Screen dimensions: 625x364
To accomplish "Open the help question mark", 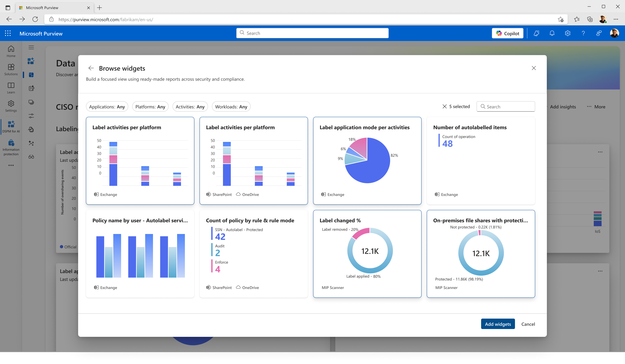I will pyautogui.click(x=583, y=33).
